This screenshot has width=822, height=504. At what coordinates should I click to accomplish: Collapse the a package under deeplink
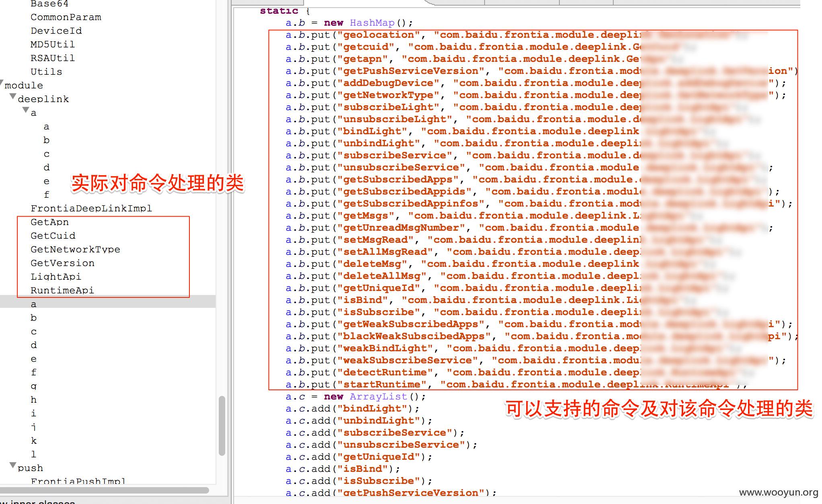point(26,110)
